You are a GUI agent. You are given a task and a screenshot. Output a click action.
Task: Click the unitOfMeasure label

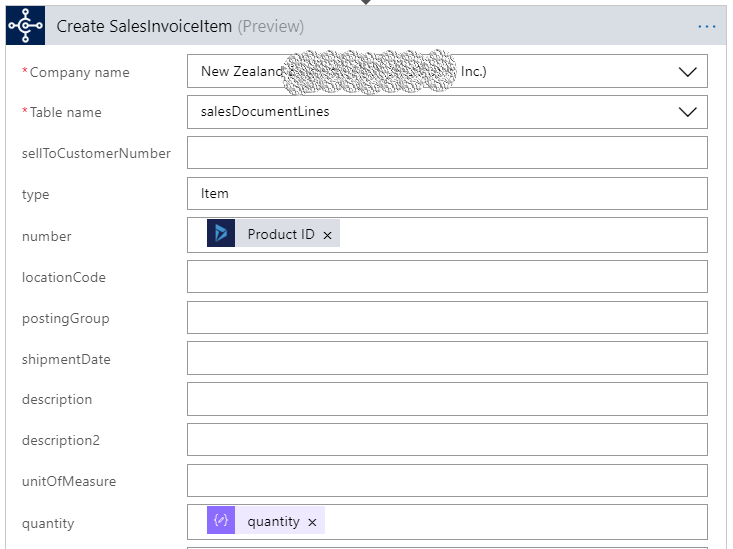click(x=69, y=482)
